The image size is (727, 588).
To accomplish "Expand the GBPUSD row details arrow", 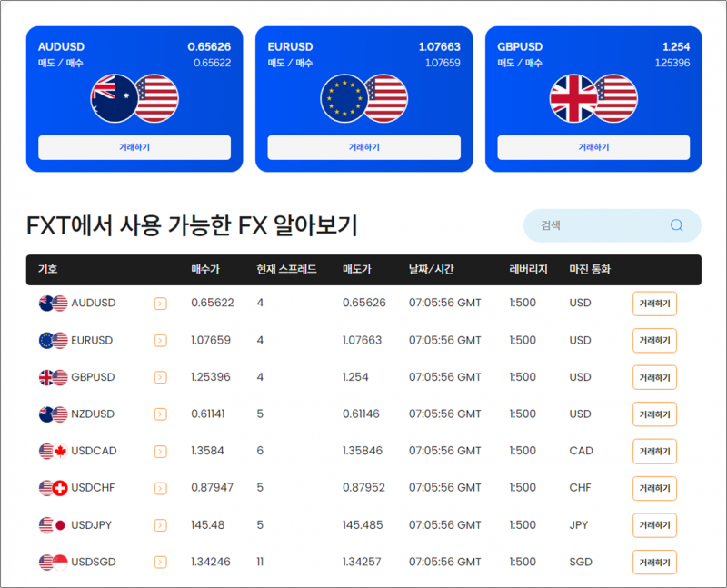I will pyautogui.click(x=161, y=377).
